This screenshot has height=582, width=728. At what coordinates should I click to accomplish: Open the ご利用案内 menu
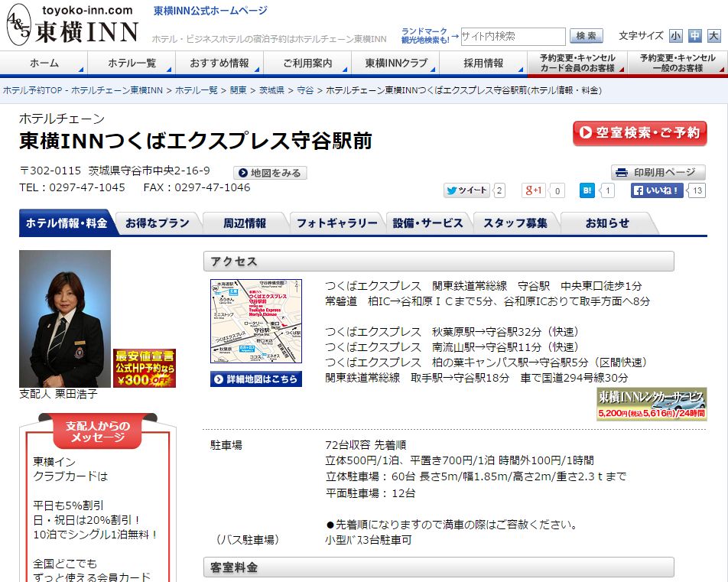pos(307,63)
